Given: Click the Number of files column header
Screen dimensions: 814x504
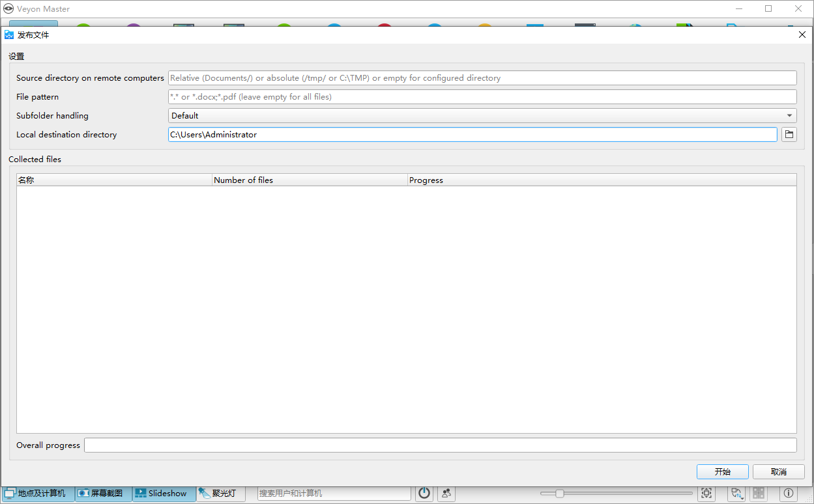Looking at the screenshot, I should (x=310, y=180).
